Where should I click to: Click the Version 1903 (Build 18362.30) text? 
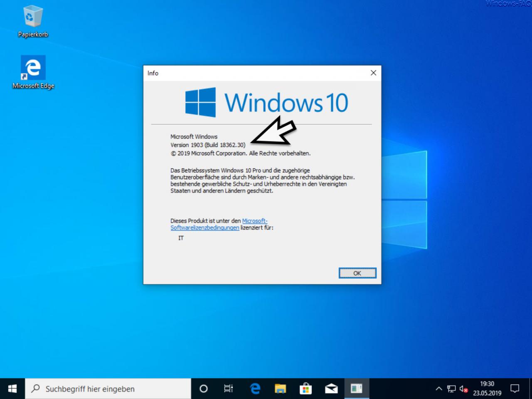(208, 145)
